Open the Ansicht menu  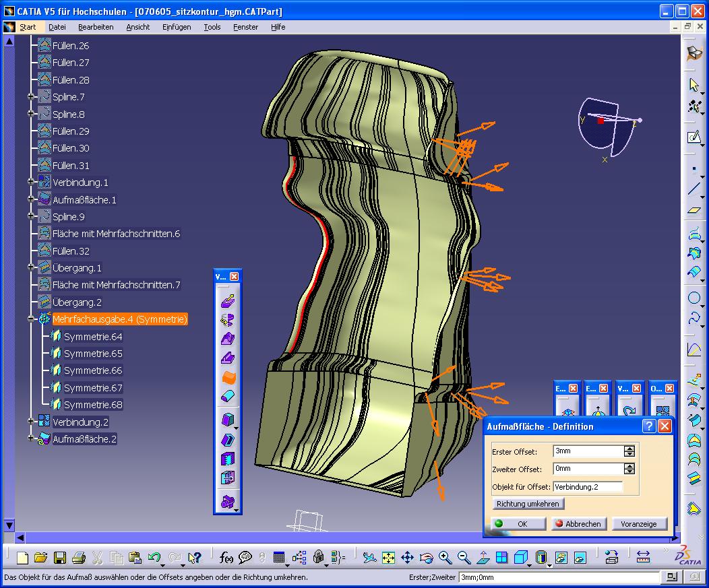(138, 27)
